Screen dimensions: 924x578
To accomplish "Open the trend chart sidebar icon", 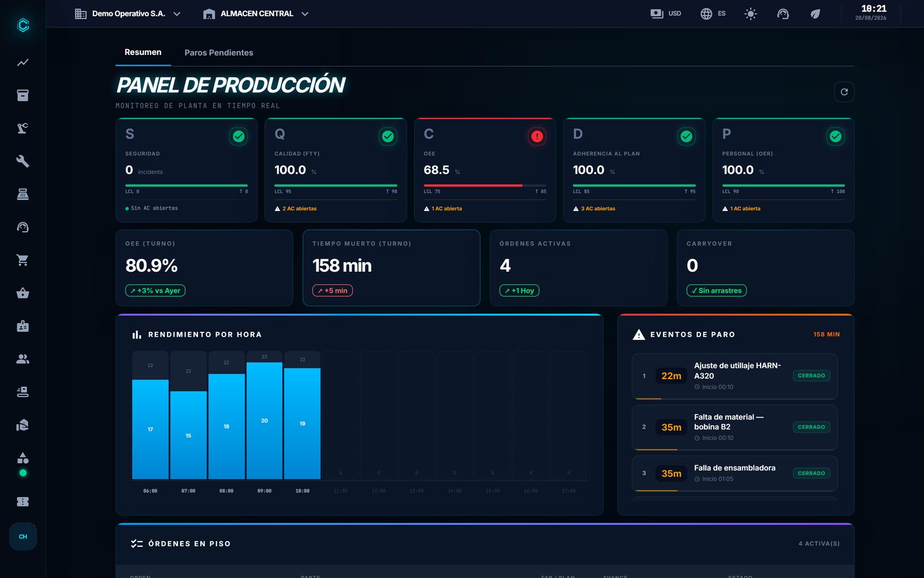I will coord(23,62).
